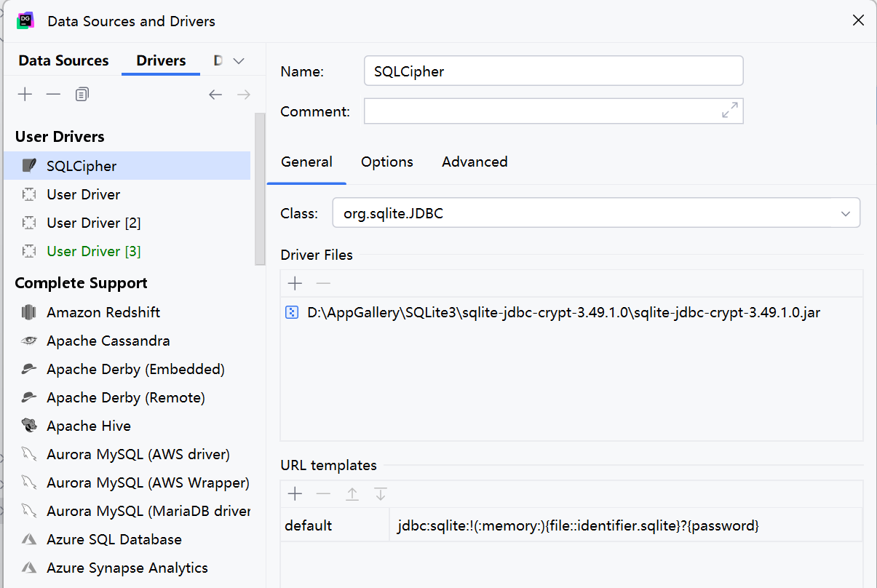The height and width of the screenshot is (588, 877).
Task: Click the Aurora MySQL (AWS Wrapper) icon
Action: [29, 482]
